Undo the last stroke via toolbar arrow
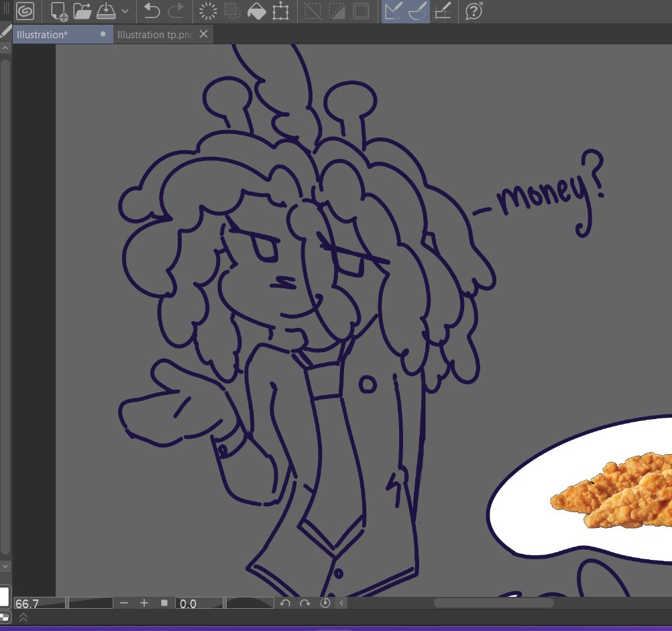Viewport: 672px width, 631px height. click(x=152, y=11)
